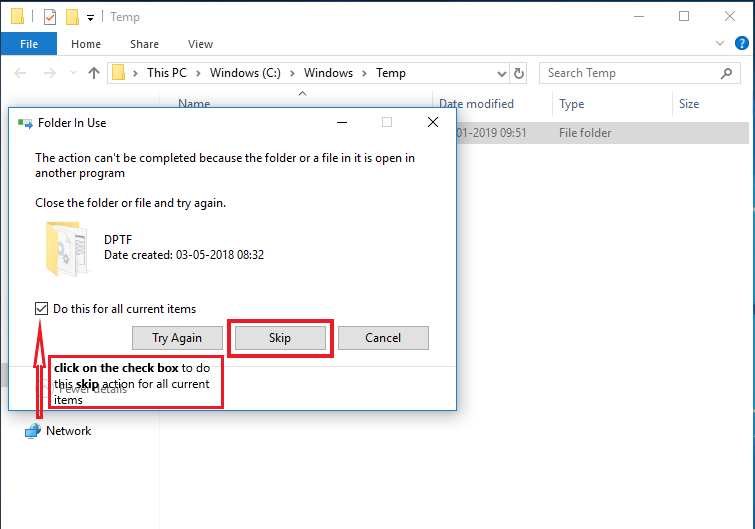Screen dimensions: 755x529
Task: Open Customize Quick Access Toolbar dropdown
Action: tap(91, 18)
